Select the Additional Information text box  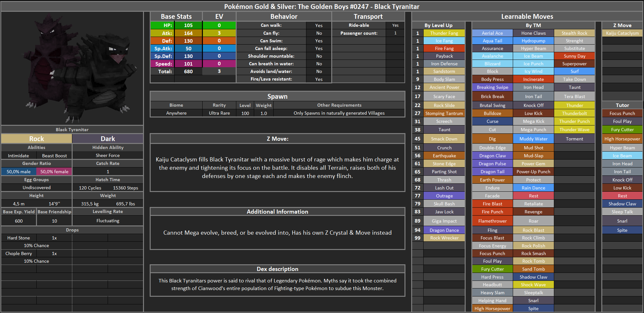[x=277, y=233]
